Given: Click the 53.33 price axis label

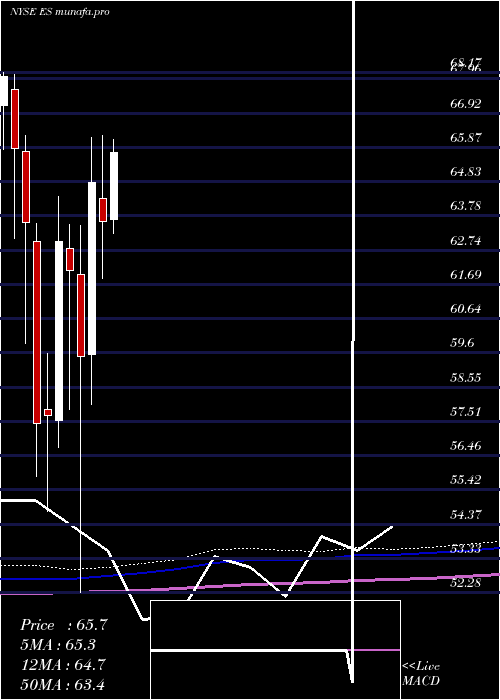Looking at the screenshot, I should pos(466,549).
